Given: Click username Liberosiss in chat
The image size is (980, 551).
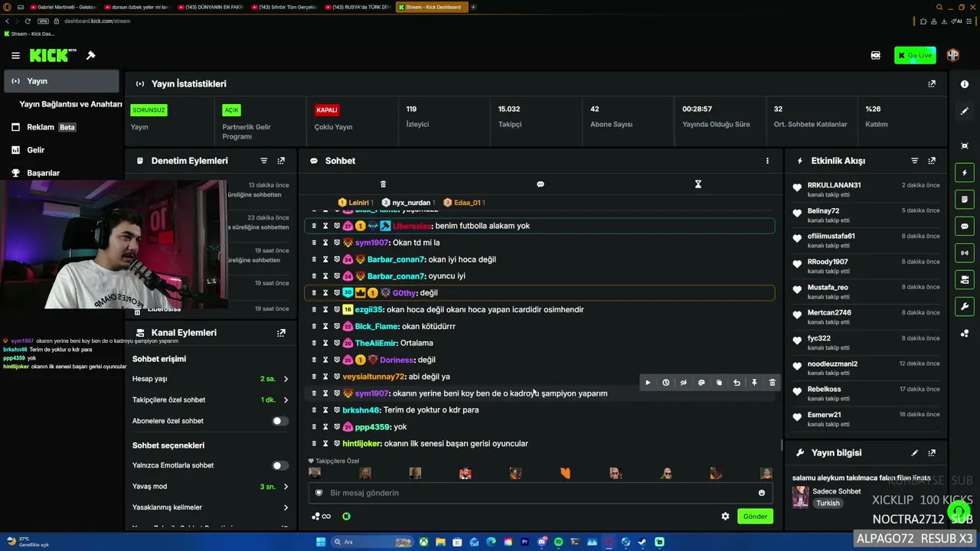Looking at the screenshot, I should (x=411, y=226).
